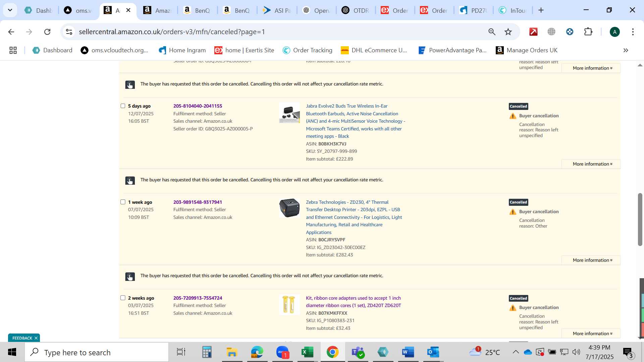Open Excel from the taskbar
The width and height of the screenshot is (644, 362).
307,352
